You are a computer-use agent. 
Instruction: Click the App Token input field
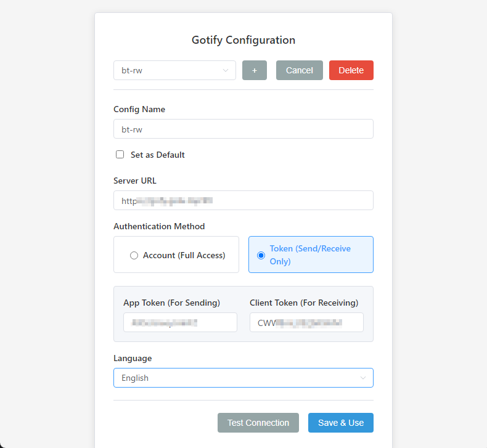click(x=180, y=322)
